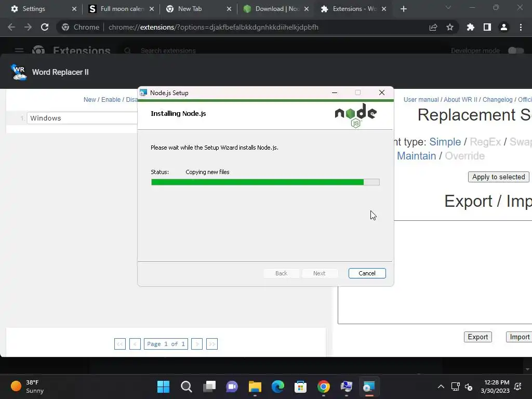Screen dimensions: 532x399
Task: Open a new browser tab
Action: pyautogui.click(x=403, y=9)
